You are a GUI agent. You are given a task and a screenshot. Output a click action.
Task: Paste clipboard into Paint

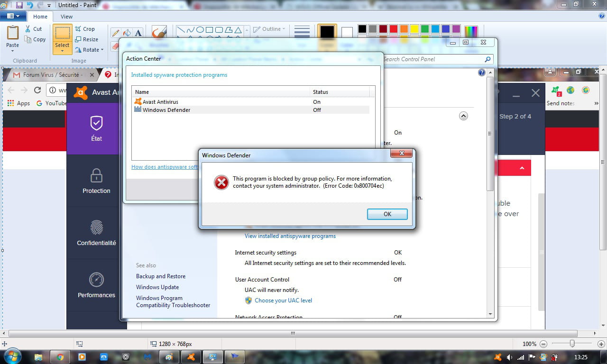point(13,36)
